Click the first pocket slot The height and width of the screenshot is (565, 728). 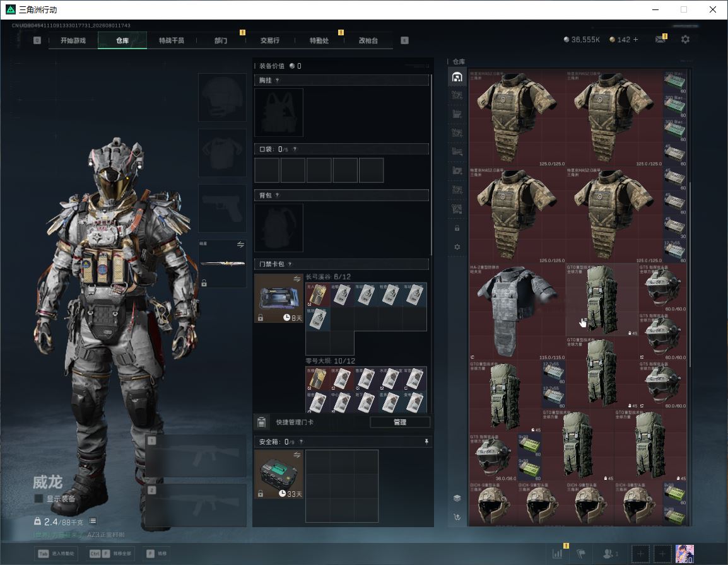point(267,170)
